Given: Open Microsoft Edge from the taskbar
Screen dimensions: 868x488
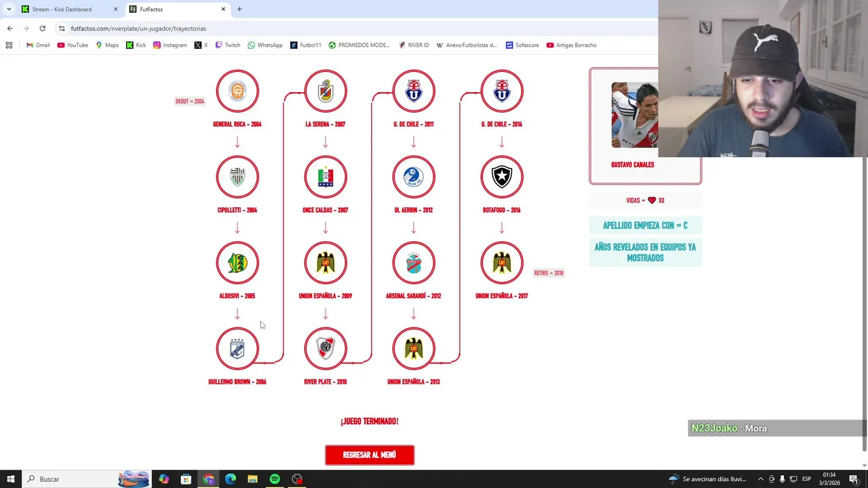Looking at the screenshot, I should pos(231,479).
